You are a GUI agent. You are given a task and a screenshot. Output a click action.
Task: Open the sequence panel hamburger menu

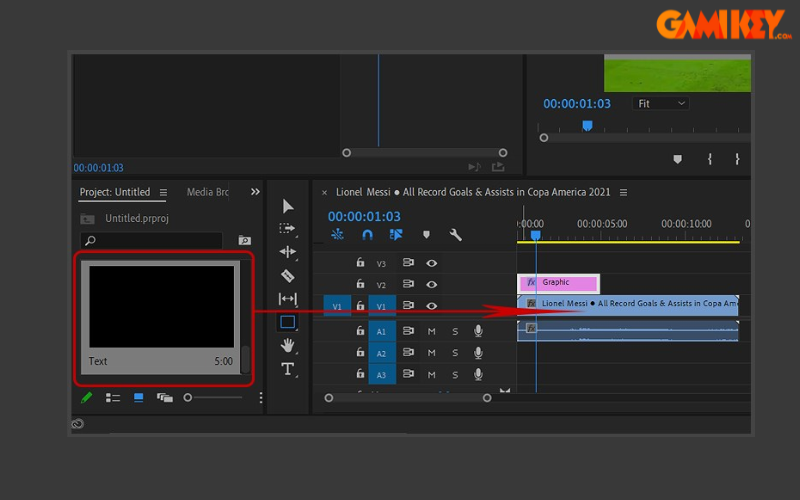point(623,192)
